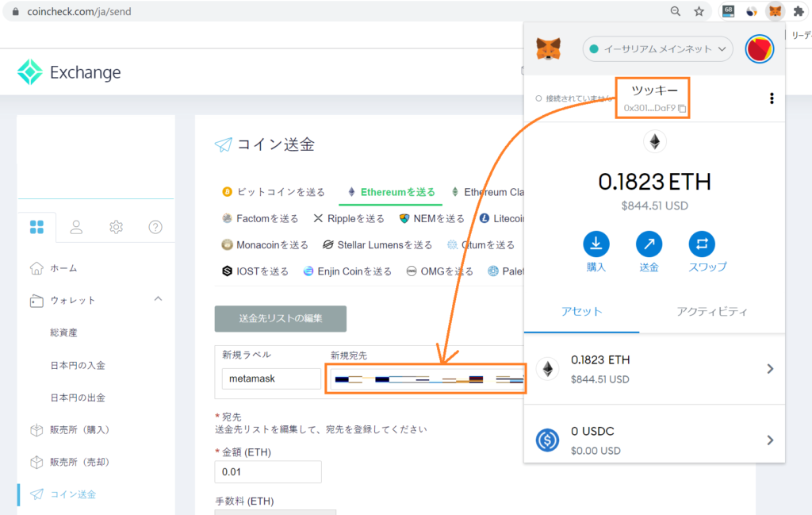
Task: Select the Ethereum Classic send tab
Action: point(488,192)
